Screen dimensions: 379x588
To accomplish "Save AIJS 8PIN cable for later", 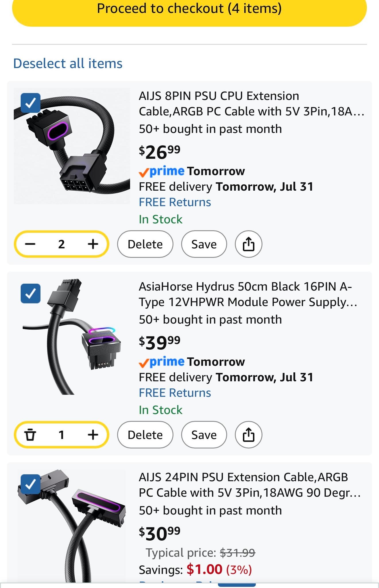I will [204, 244].
